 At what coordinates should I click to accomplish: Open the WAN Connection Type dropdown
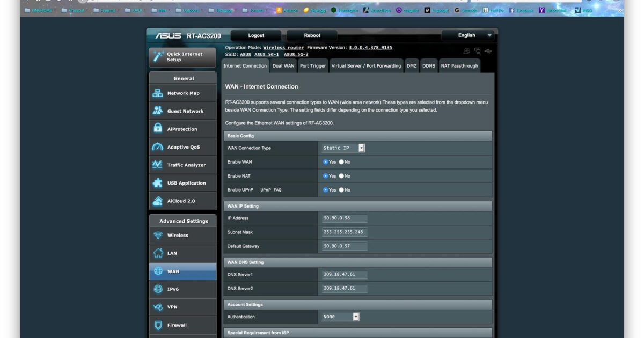click(x=343, y=148)
